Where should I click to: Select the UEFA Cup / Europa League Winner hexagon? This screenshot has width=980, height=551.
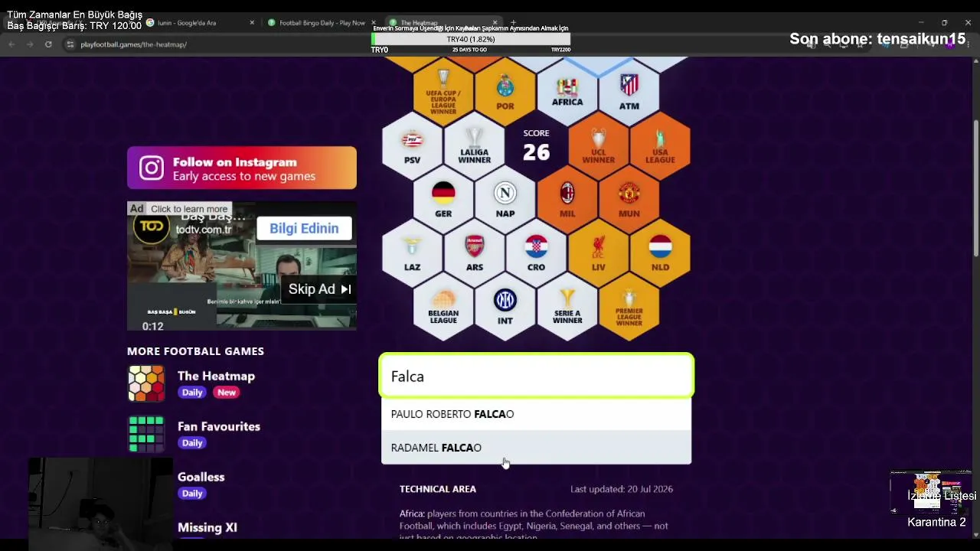click(x=443, y=92)
